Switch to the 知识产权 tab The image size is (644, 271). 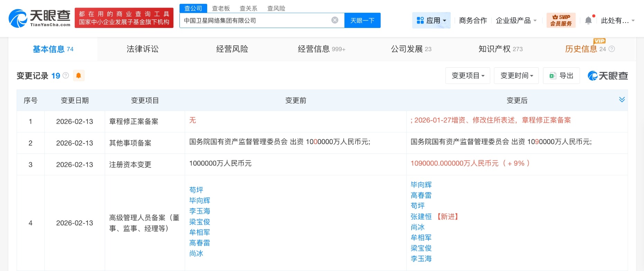[500, 49]
